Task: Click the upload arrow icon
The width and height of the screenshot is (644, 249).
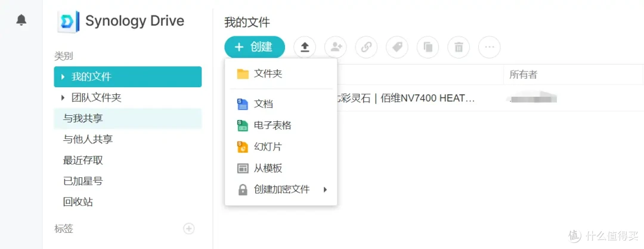Action: pyautogui.click(x=305, y=47)
